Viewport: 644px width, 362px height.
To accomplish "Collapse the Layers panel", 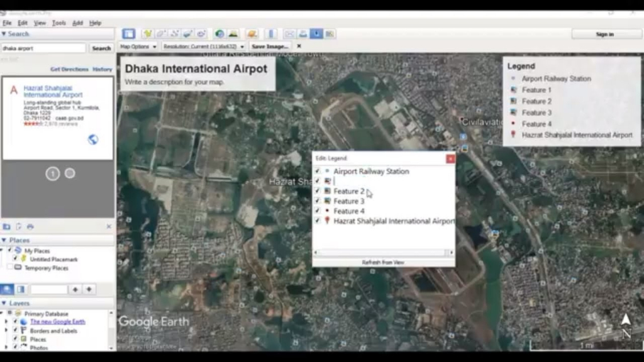I will click(5, 303).
